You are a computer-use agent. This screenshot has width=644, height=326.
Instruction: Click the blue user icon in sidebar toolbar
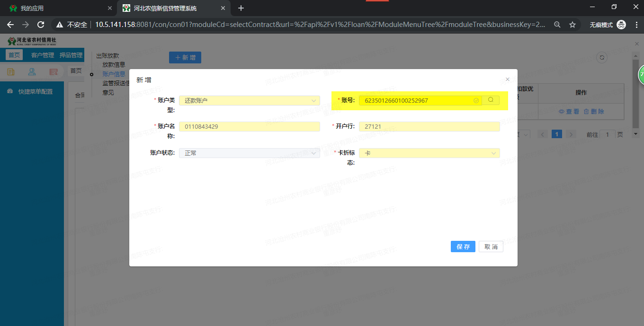point(32,72)
